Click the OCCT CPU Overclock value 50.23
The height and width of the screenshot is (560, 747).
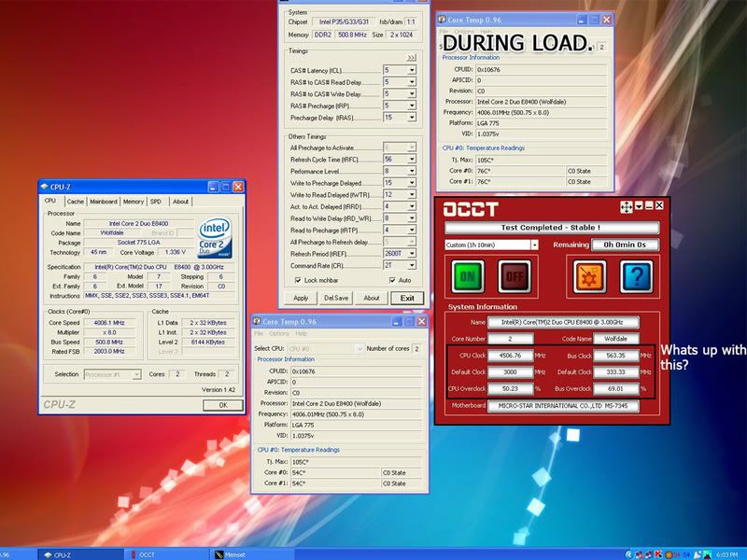[510, 388]
